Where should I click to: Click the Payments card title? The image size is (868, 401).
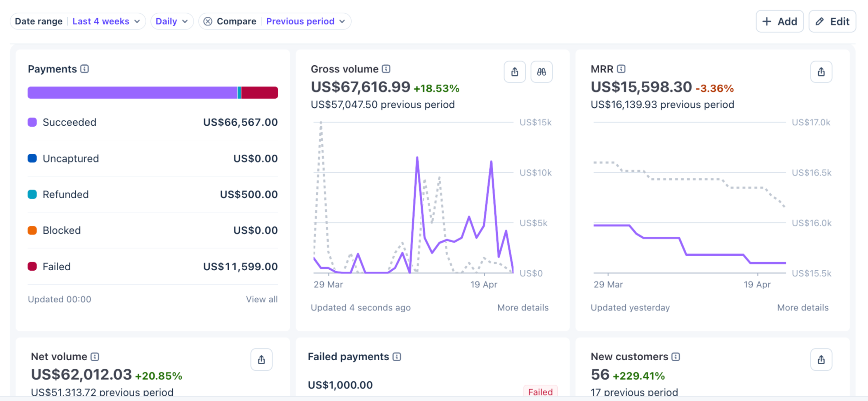click(x=52, y=69)
